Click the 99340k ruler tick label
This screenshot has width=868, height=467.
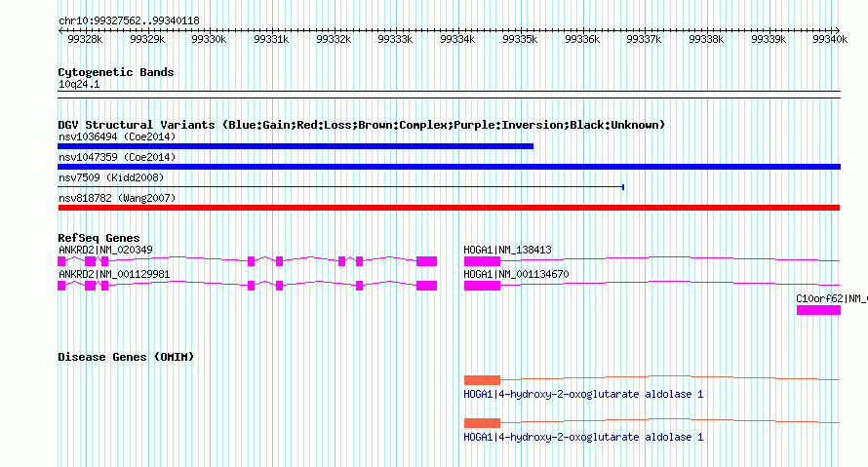click(830, 39)
